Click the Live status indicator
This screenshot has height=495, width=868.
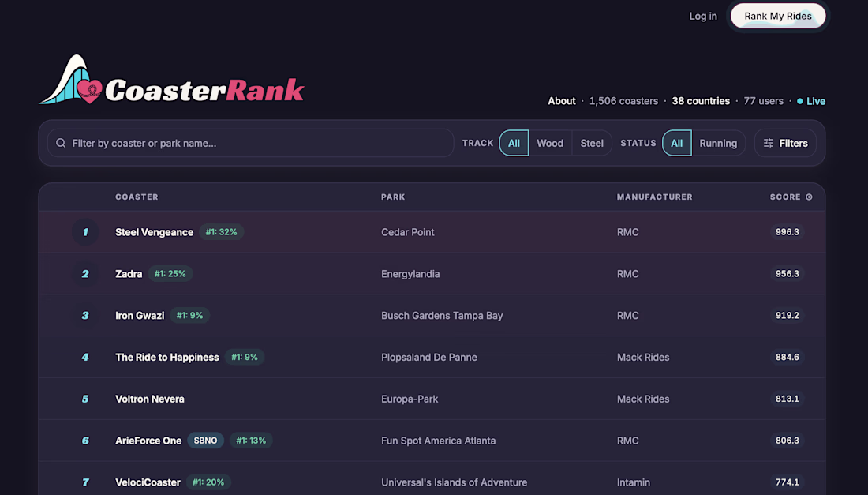coord(811,101)
